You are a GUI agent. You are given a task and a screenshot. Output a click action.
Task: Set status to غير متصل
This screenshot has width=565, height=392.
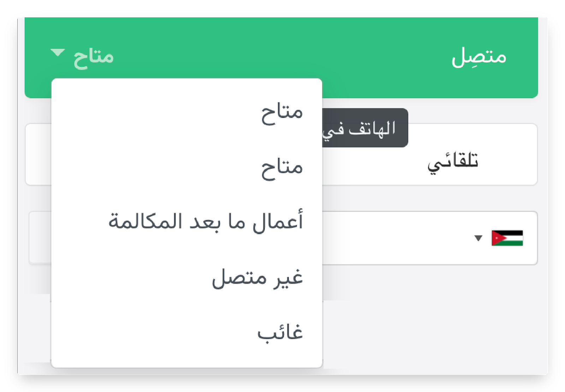pos(257,278)
